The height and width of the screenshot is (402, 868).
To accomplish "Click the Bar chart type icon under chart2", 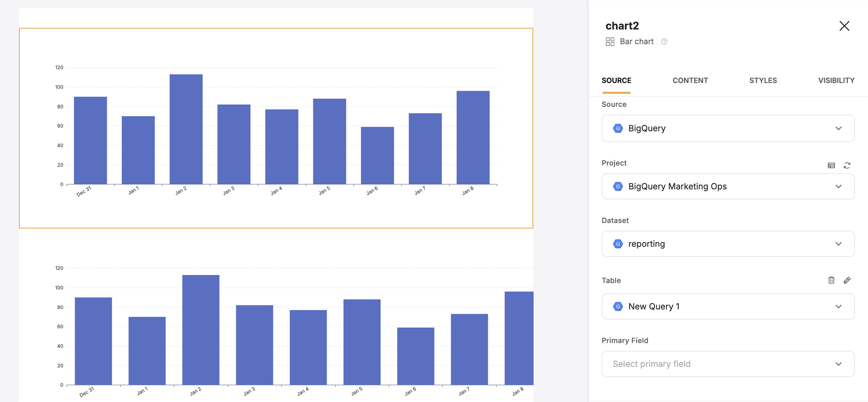I will coord(610,41).
